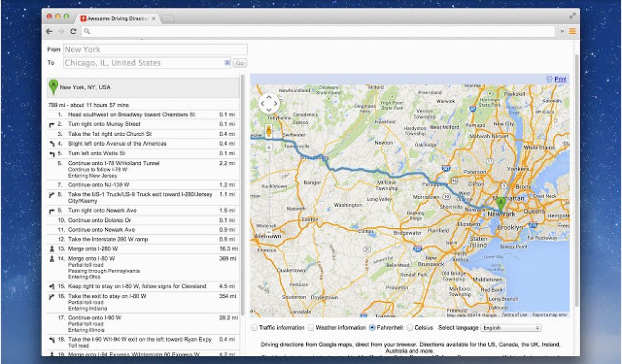Select step 1 Head southwest on Broadway
622x364 pixels.
143,115
